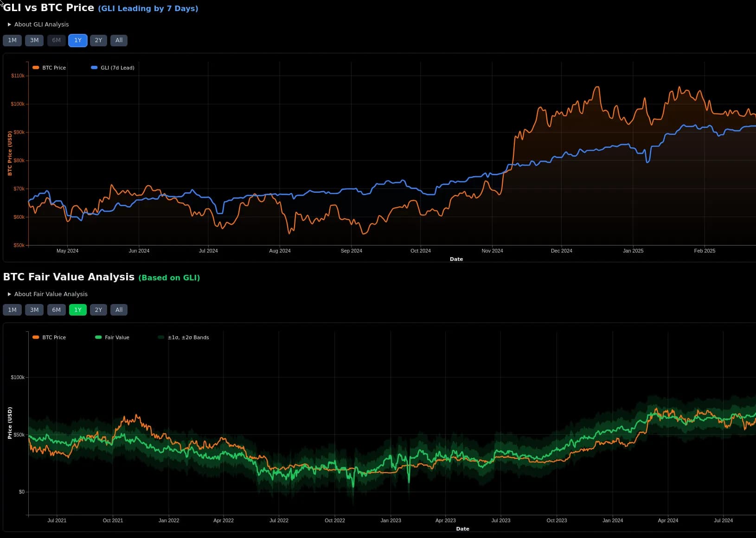
Task: Click the Jan 2022 x-axis label
Action: 169,520
